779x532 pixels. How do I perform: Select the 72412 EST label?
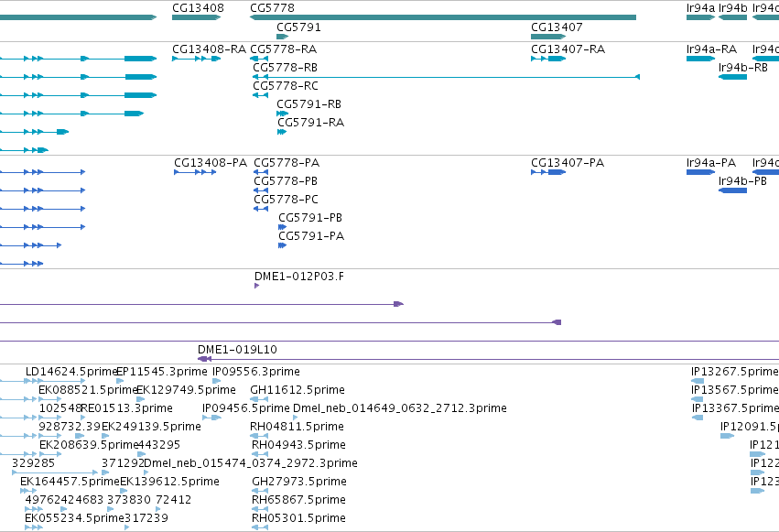(173, 500)
